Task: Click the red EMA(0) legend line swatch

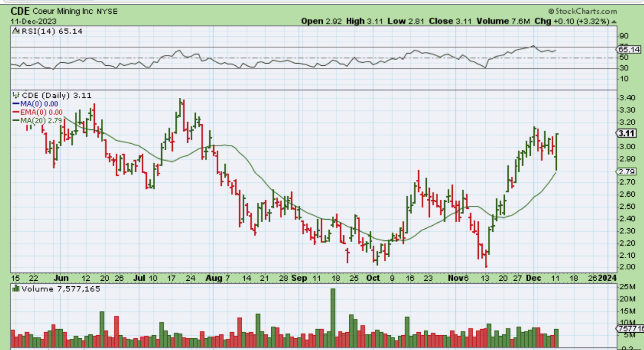Action: (16, 112)
